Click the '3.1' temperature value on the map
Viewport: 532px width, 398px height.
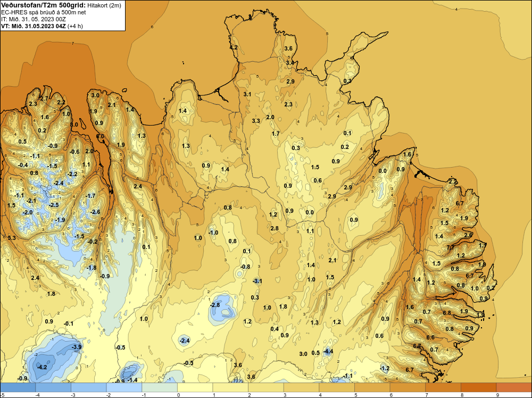pyautogui.click(x=247, y=94)
